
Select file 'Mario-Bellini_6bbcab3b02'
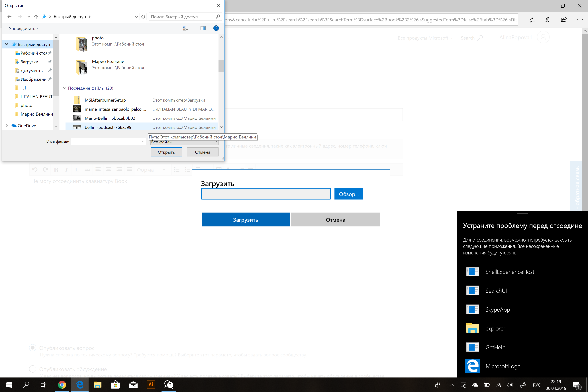tap(110, 118)
